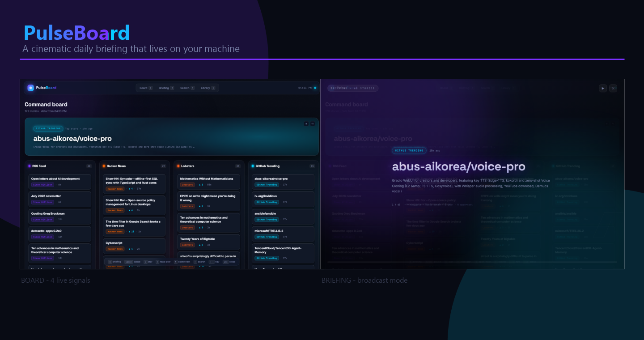The height and width of the screenshot is (340, 644).
Task: Open 'Open letters about AI development' card
Action: [x=60, y=181]
